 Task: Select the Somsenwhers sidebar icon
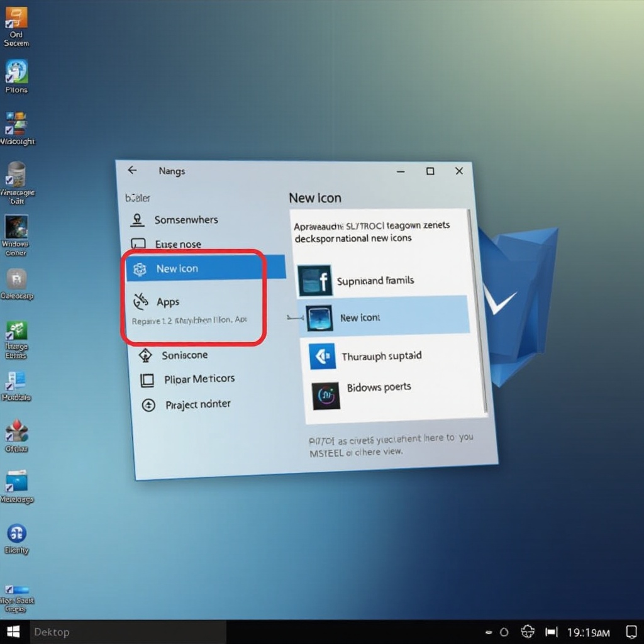pos(138,220)
